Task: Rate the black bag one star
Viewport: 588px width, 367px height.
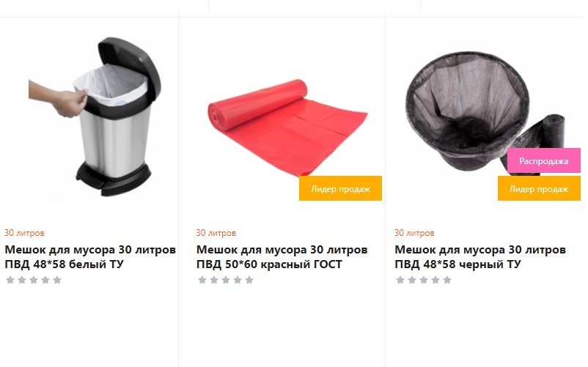Action: tap(400, 280)
